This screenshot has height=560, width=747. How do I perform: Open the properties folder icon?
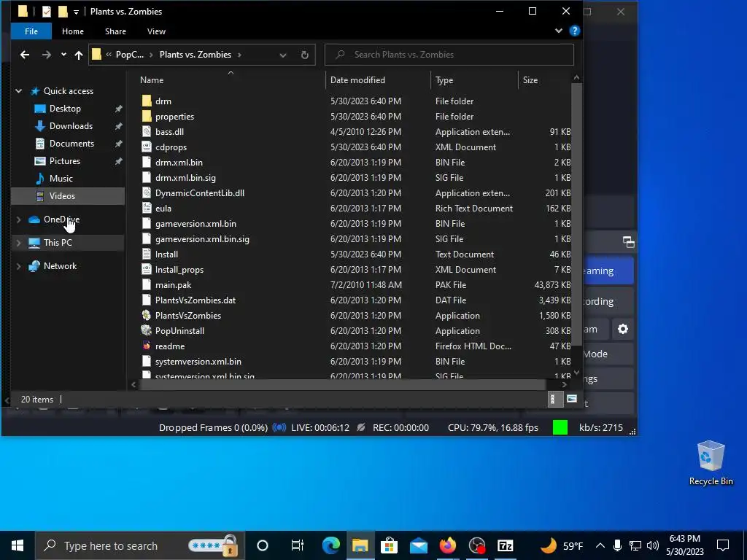pos(147,116)
